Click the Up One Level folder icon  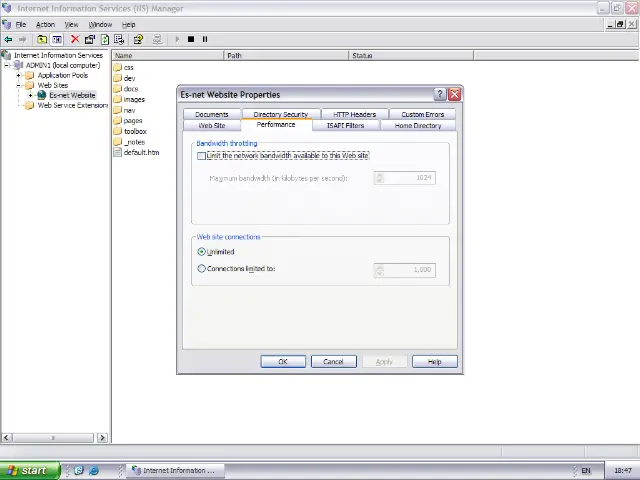click(x=42, y=40)
